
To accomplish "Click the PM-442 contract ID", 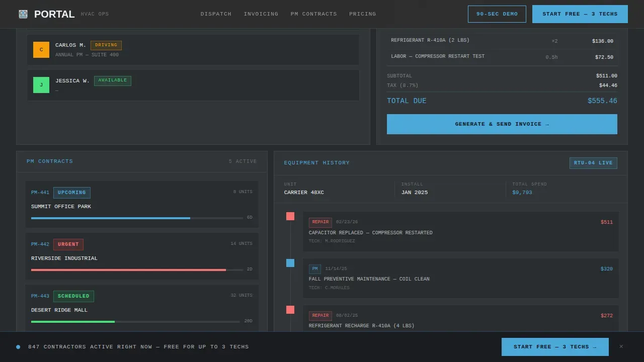I will (x=40, y=244).
